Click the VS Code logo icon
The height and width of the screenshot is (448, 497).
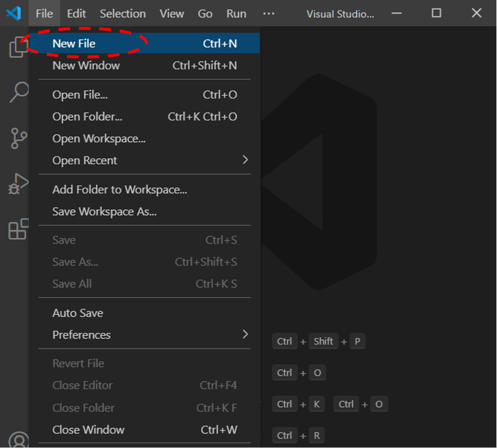pyautogui.click(x=13, y=13)
